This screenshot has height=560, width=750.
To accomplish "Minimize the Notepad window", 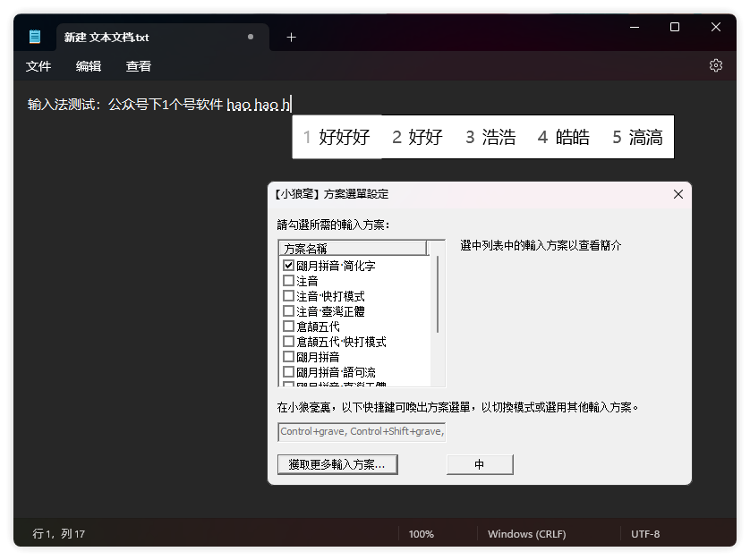I will tap(634, 28).
